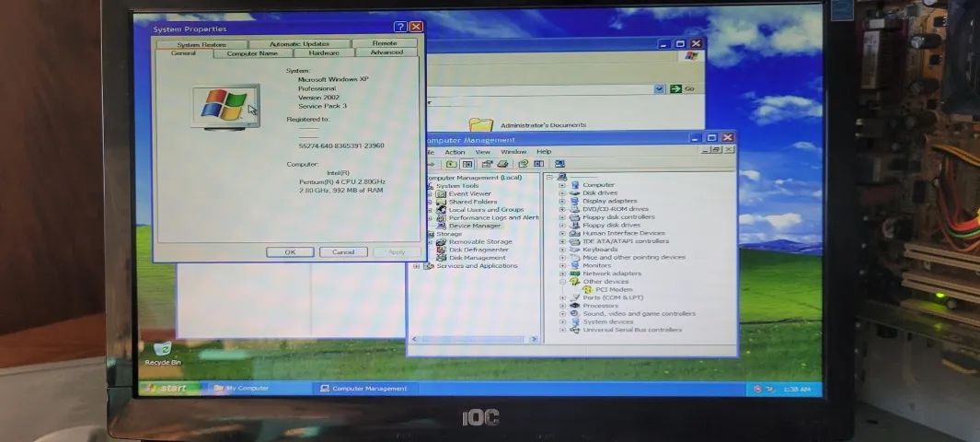The width and height of the screenshot is (980, 442).
Task: Select the Performance Logs and Alerts icon
Action: coord(442,217)
